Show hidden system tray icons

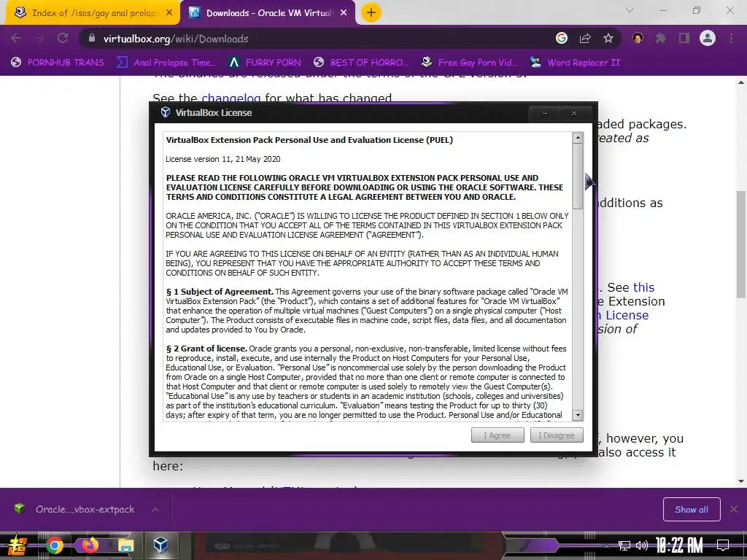[606, 545]
